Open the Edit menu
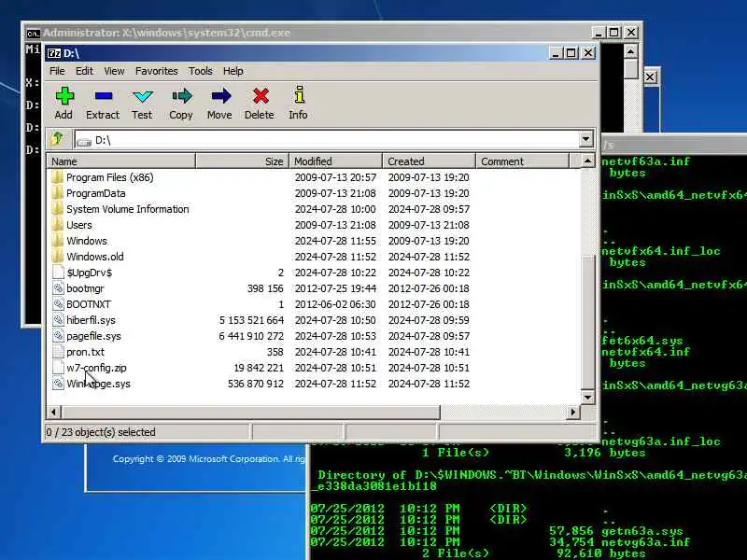747x560 pixels. [84, 71]
